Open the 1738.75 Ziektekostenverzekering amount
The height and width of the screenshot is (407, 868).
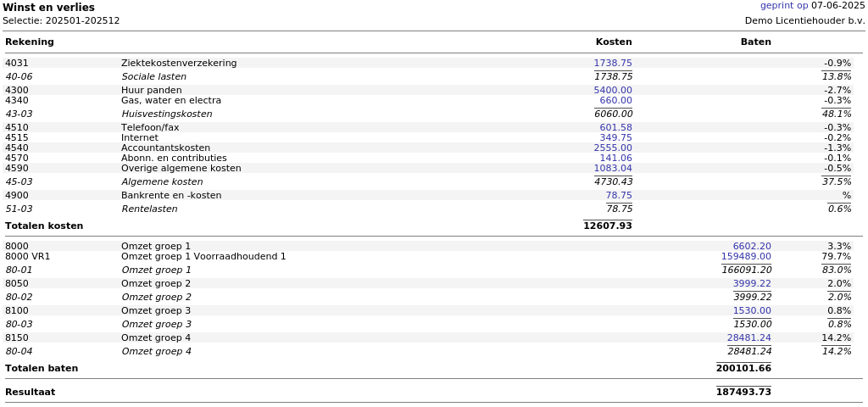[x=613, y=63]
